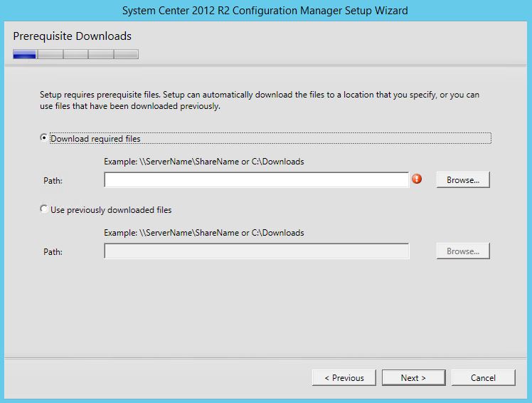Click the Prerequisite Downloads heading

point(72,36)
